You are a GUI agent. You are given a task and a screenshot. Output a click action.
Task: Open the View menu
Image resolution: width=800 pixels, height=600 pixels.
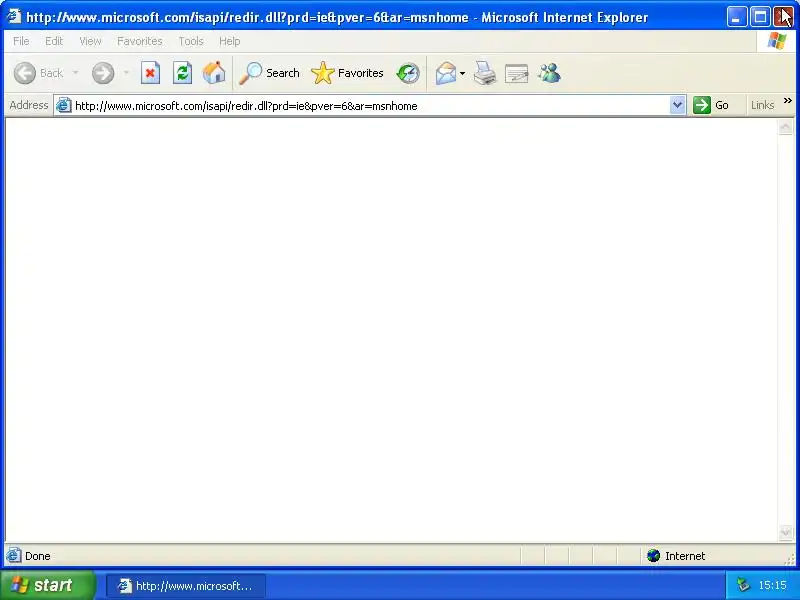click(x=90, y=41)
